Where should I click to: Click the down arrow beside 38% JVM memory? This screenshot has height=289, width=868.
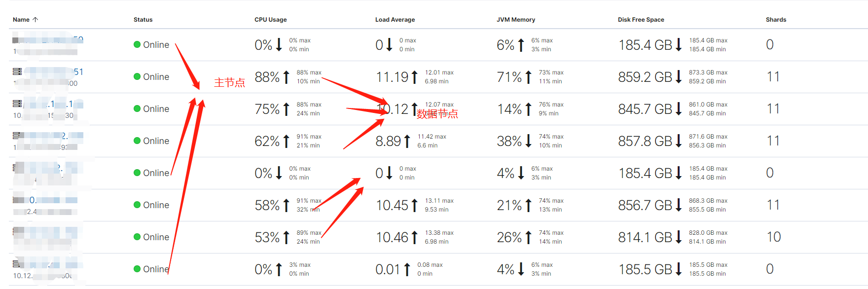coord(528,141)
